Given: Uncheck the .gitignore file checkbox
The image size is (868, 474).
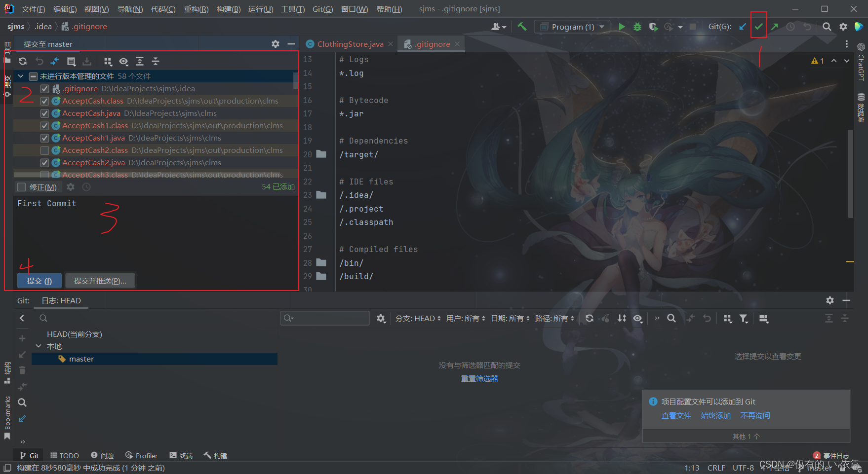Looking at the screenshot, I should [x=44, y=89].
